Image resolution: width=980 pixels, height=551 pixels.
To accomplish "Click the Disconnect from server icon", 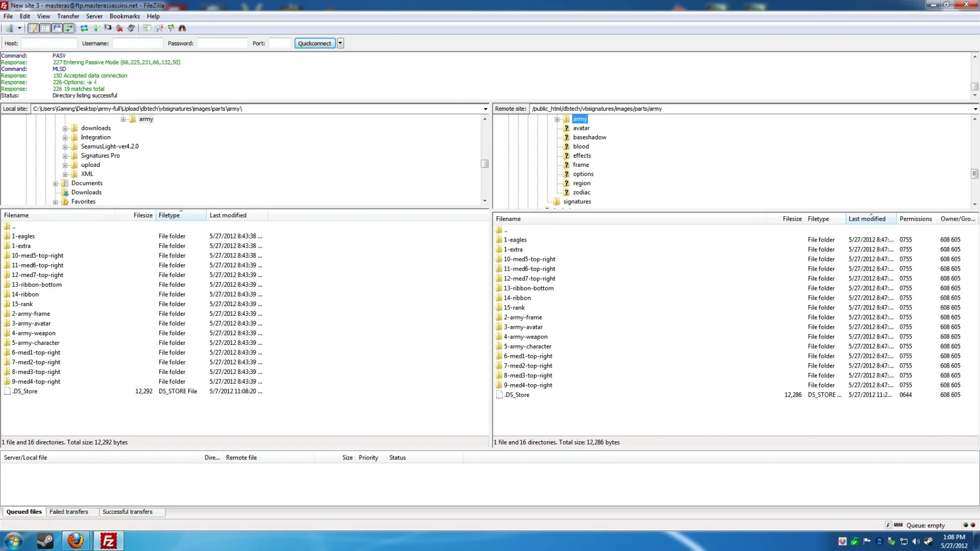I will coord(119,28).
